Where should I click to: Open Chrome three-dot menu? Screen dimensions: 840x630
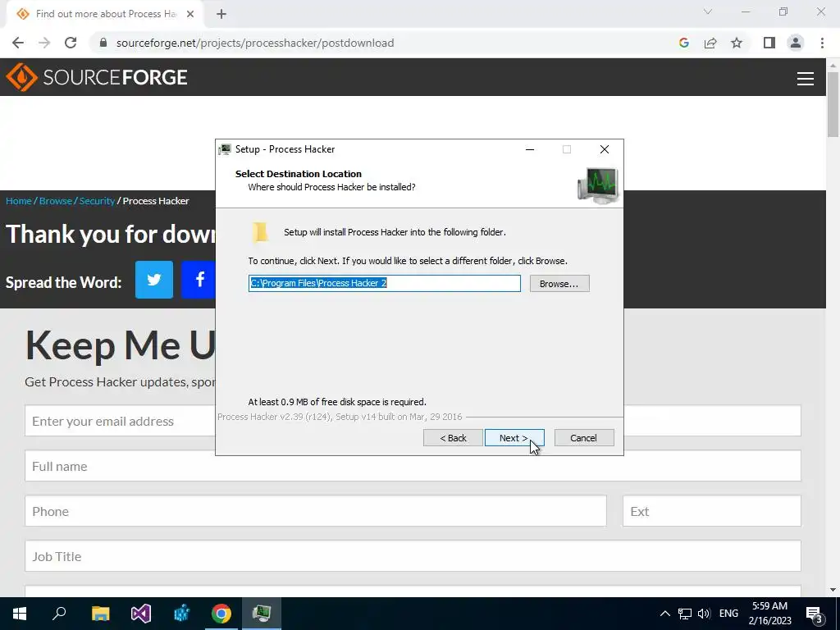pyautogui.click(x=822, y=43)
